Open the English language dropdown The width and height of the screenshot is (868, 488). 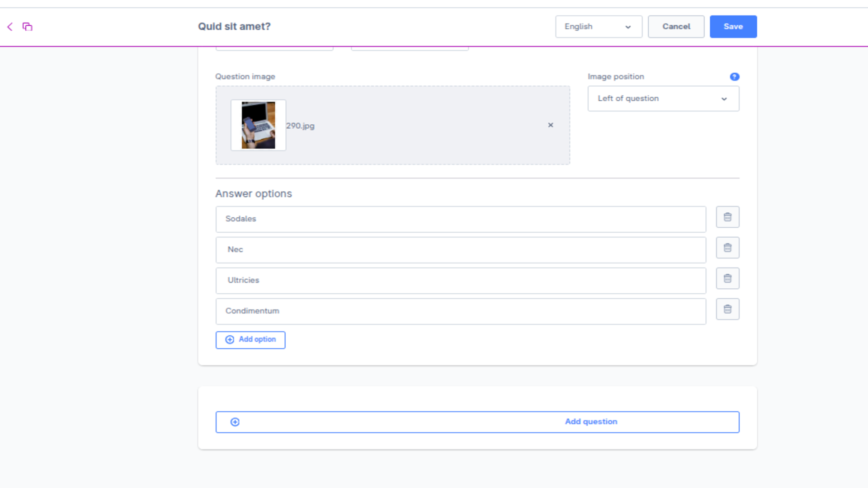[x=599, y=27]
